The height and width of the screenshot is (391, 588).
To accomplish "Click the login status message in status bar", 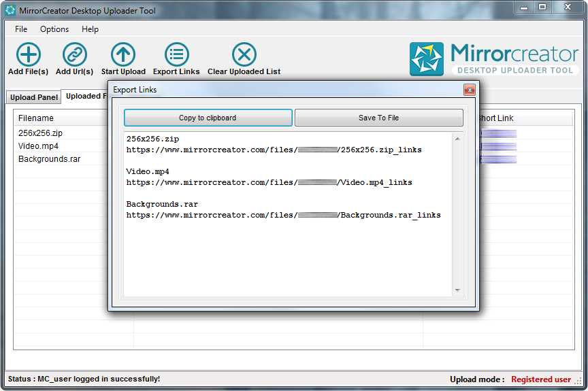I will pyautogui.click(x=84, y=379).
